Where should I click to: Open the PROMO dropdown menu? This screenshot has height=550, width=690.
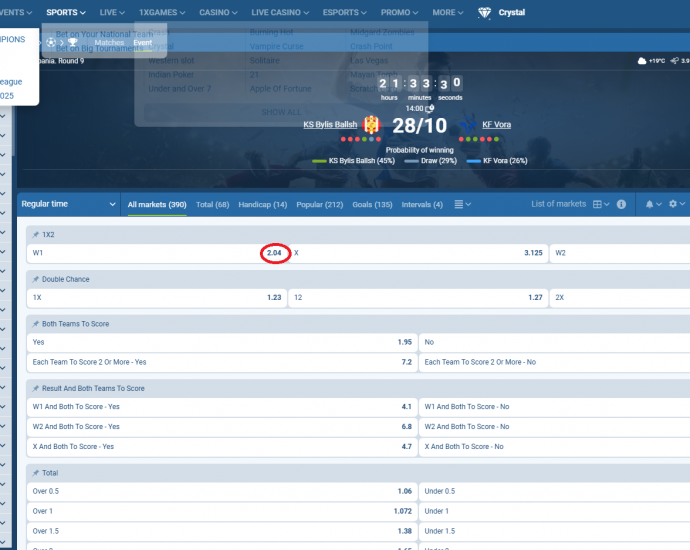click(400, 12)
